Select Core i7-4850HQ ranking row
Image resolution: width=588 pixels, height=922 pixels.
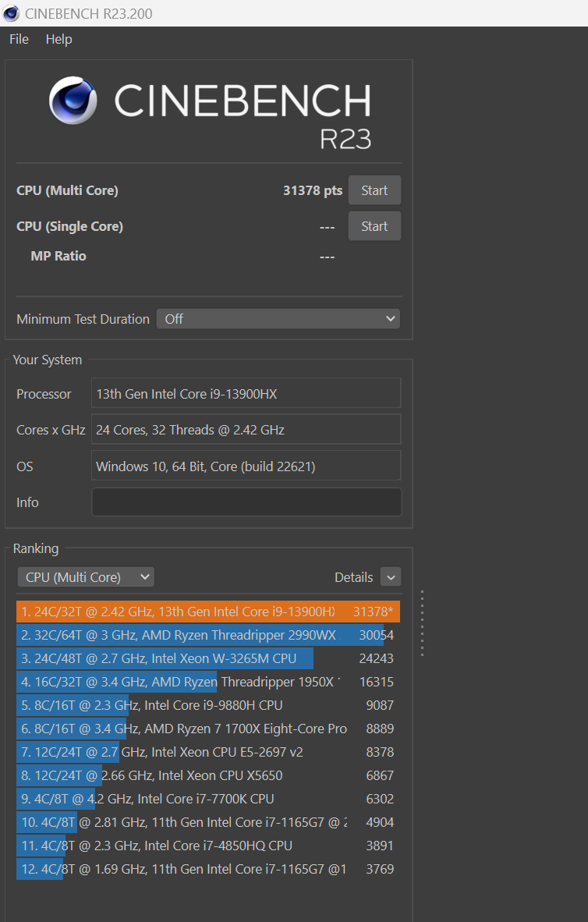pos(208,846)
